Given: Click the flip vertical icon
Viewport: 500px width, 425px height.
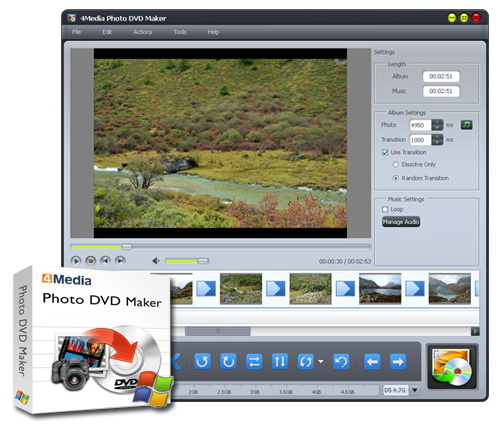Looking at the screenshot, I should pos(280,361).
